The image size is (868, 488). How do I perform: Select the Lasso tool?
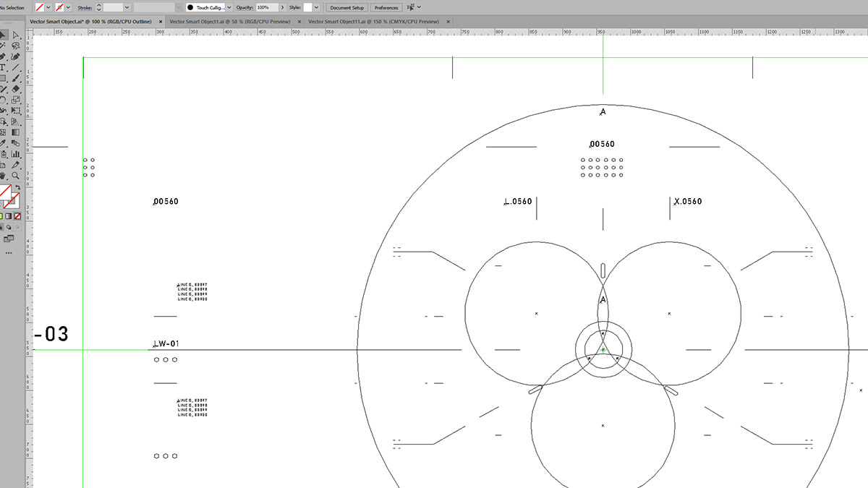coord(15,45)
